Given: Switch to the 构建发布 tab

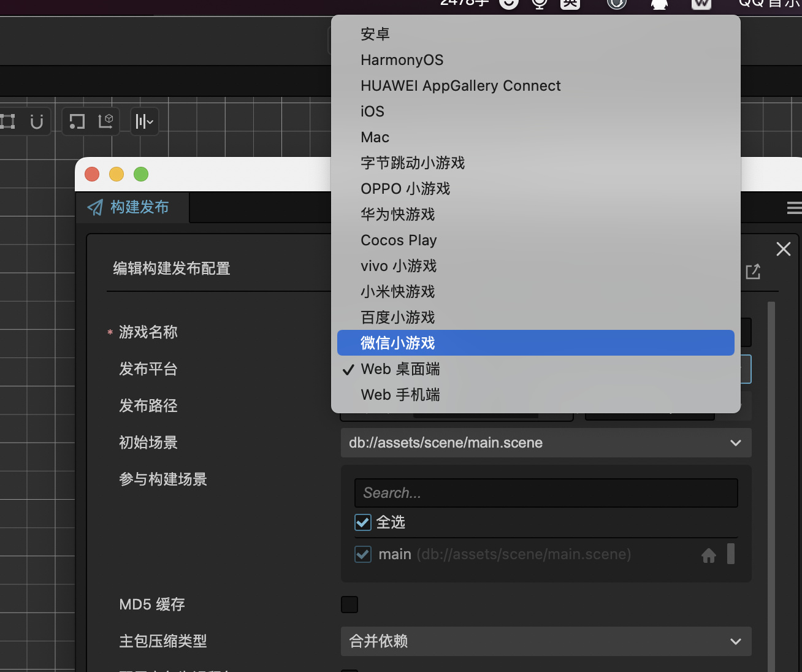Looking at the screenshot, I should (x=132, y=207).
